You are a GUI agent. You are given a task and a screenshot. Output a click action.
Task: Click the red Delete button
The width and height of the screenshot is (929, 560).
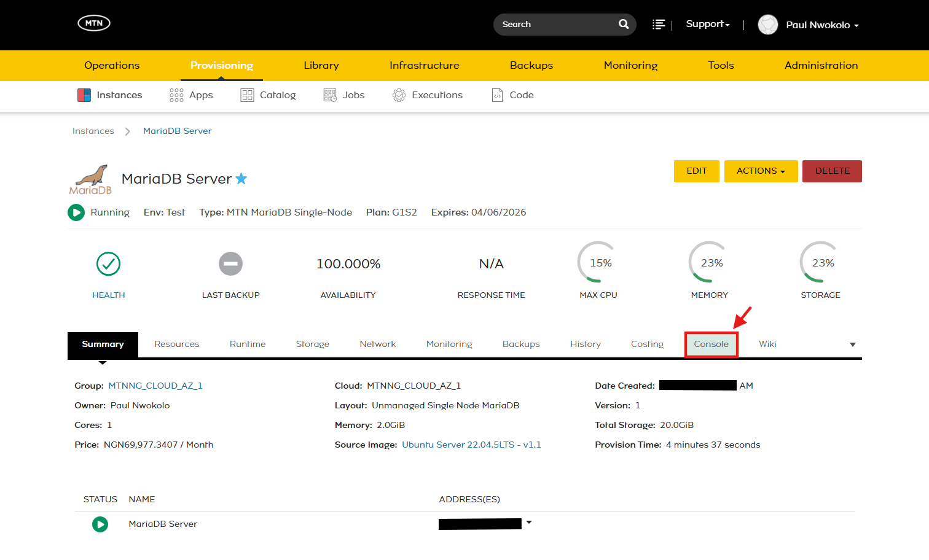click(x=833, y=171)
